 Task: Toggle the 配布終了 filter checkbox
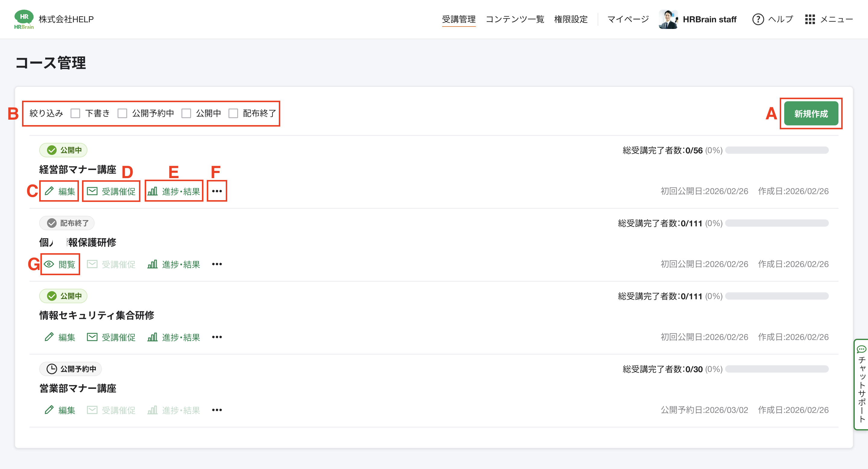(233, 113)
